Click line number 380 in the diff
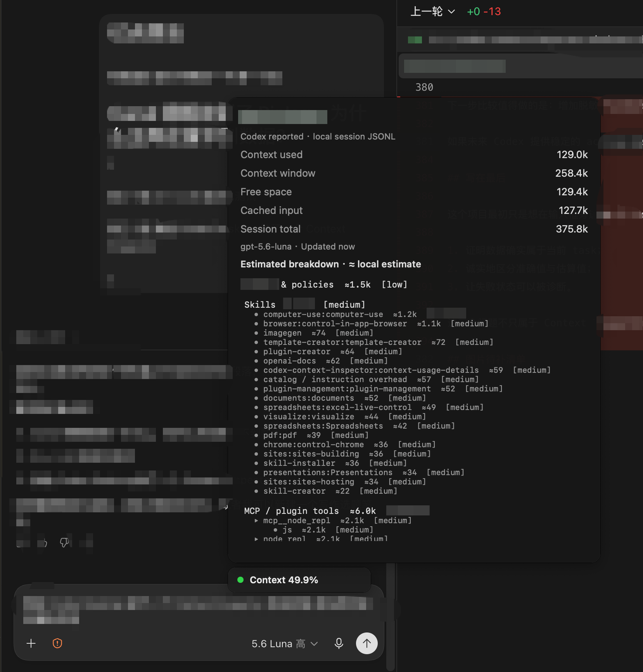643x672 pixels. 424,87
